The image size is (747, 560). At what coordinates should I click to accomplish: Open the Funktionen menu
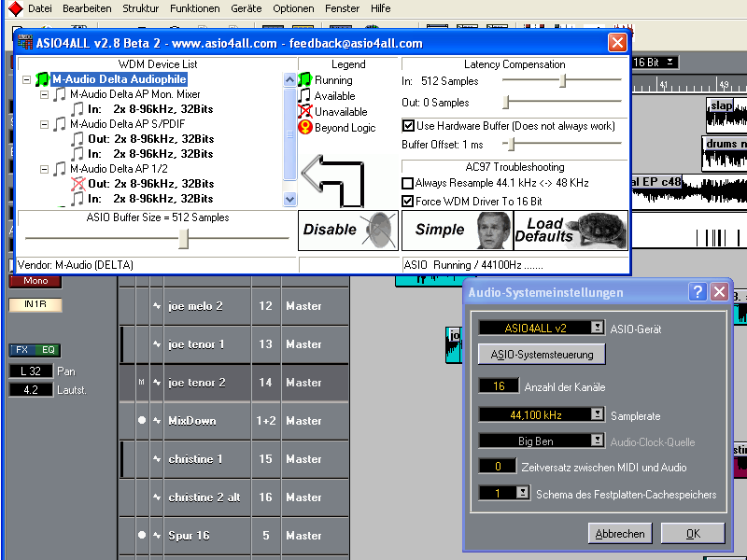pos(195,8)
